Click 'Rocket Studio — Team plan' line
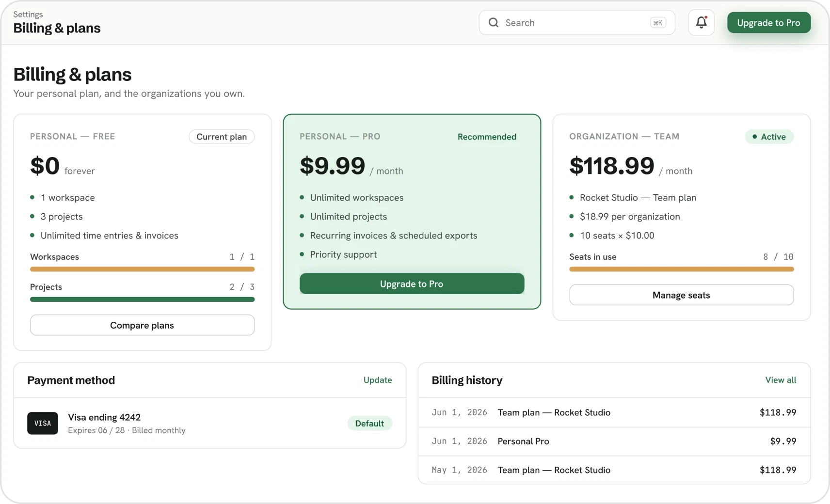This screenshot has width=830, height=504. pyautogui.click(x=638, y=198)
